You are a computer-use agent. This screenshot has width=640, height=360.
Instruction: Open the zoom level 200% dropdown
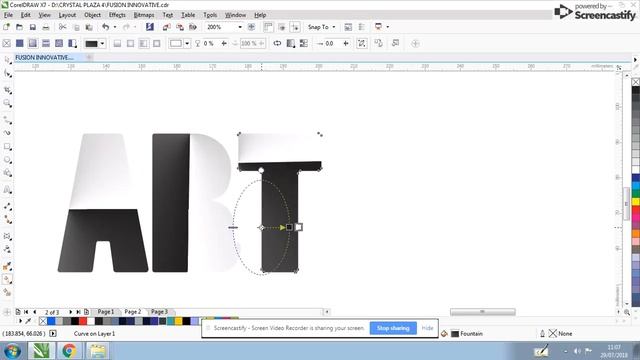pyautogui.click(x=240, y=27)
